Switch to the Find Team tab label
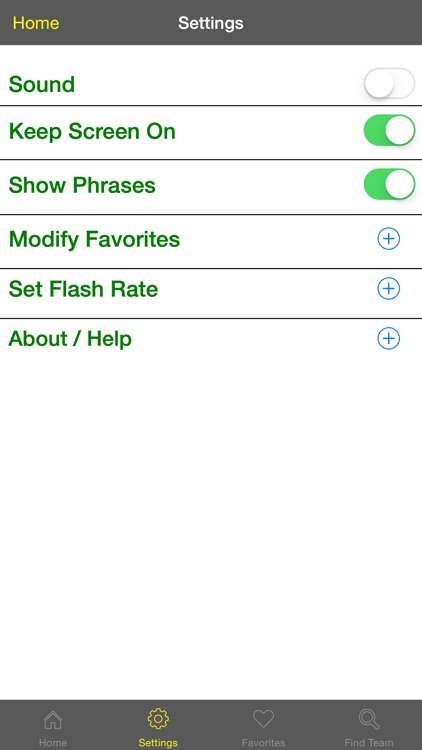This screenshot has height=750, width=422. coord(369,743)
